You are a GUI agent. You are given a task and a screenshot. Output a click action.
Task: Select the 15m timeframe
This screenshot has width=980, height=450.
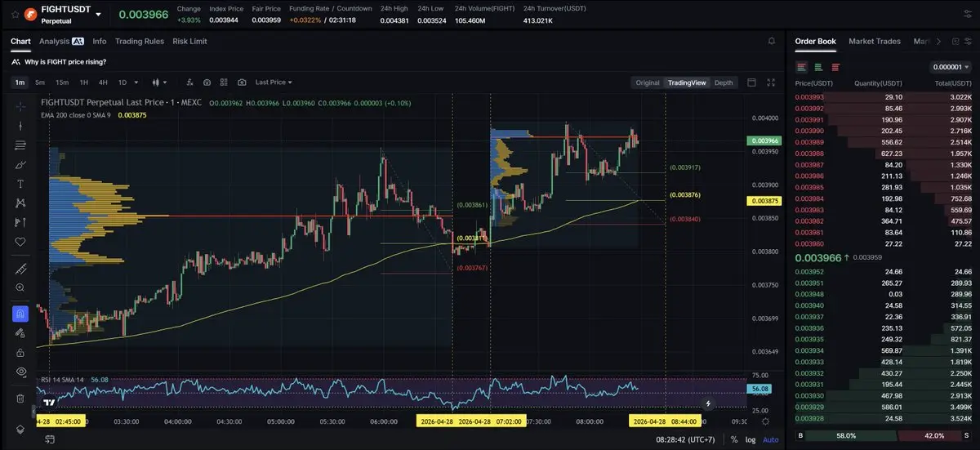click(x=62, y=82)
